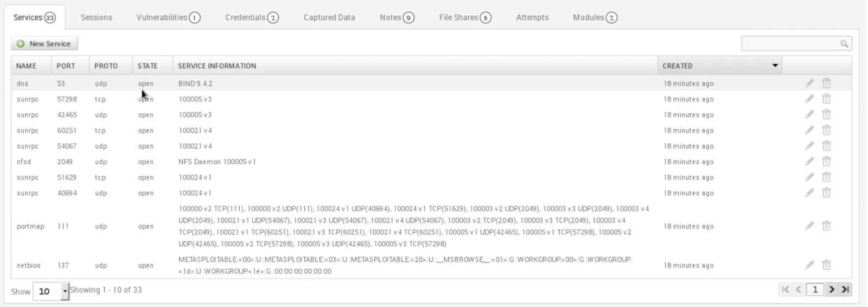
Task: Delete the sunrpc port 42465 service
Action: [826, 114]
